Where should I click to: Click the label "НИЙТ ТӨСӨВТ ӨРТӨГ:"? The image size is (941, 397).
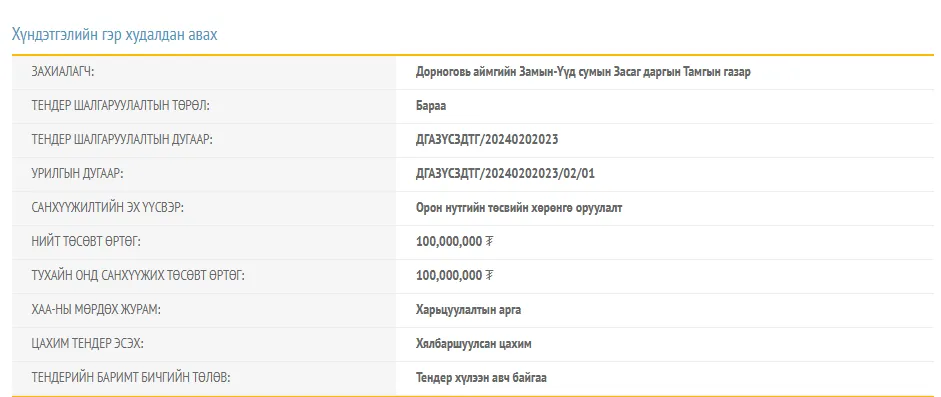tap(86, 242)
